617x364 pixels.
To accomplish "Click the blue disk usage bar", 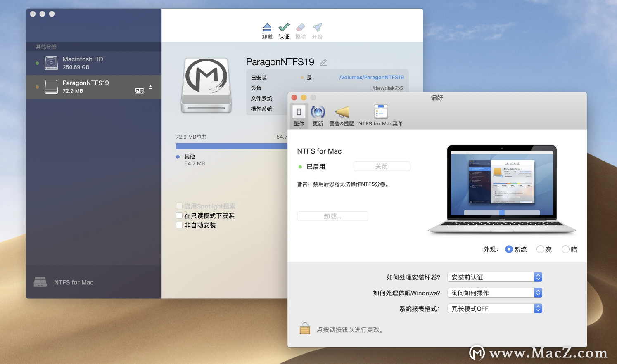I will pyautogui.click(x=232, y=146).
